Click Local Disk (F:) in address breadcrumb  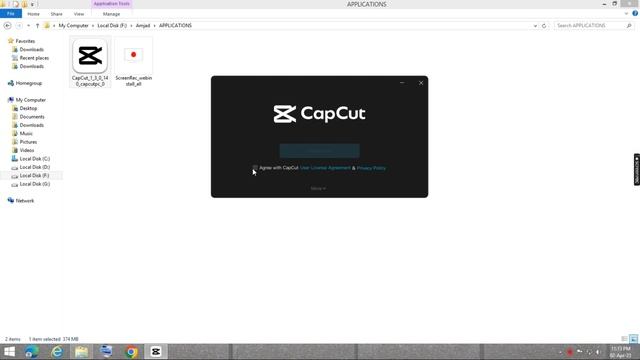112,25
